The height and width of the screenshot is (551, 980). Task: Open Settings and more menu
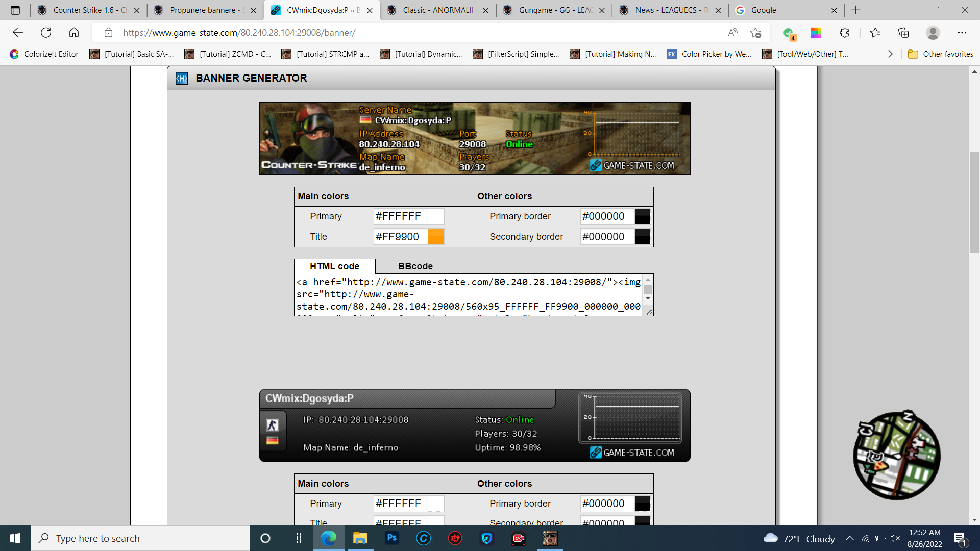click(962, 33)
